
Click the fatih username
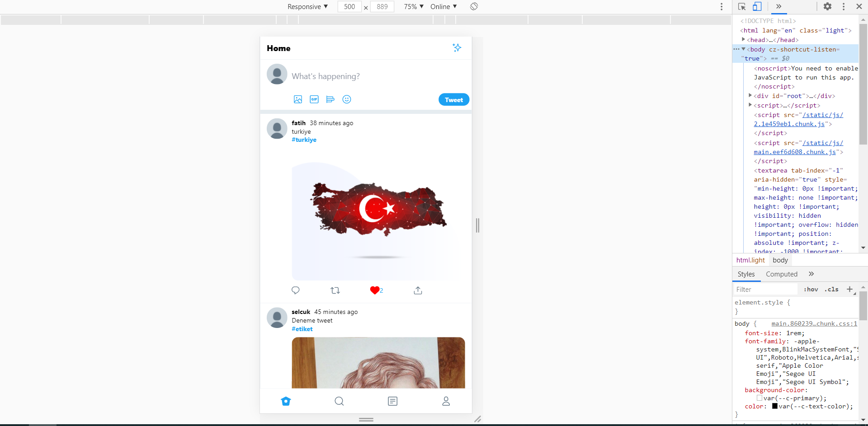[298, 123]
